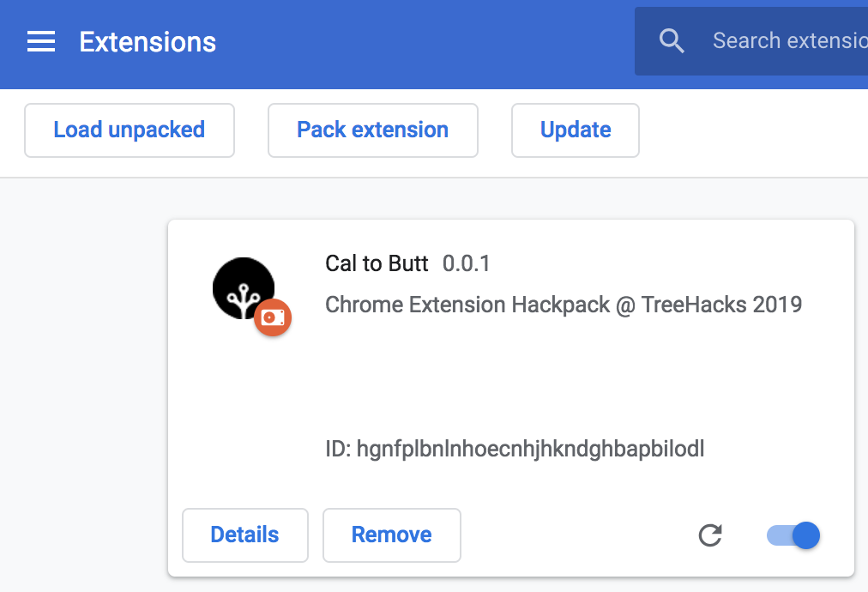Click the TreeHacks 2019 description text
Image resolution: width=868 pixels, height=592 pixels.
(x=721, y=305)
